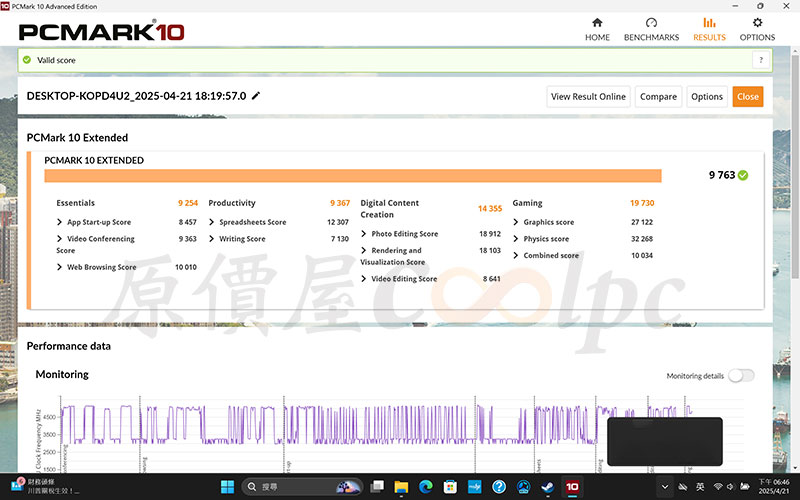Viewport: 800px width, 500px height.
Task: Click the pencil icon to rename result
Action: pos(256,96)
